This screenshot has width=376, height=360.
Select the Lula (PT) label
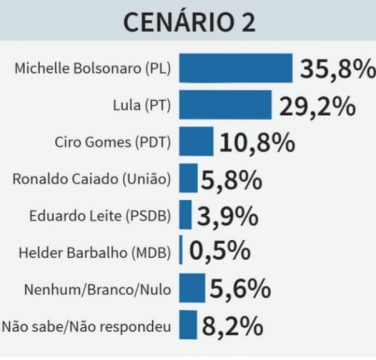pos(142,106)
